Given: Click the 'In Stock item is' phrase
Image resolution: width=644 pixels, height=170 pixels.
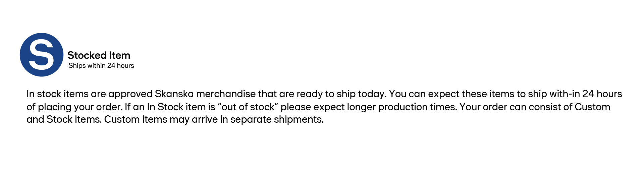Looking at the screenshot, I should (181, 107).
